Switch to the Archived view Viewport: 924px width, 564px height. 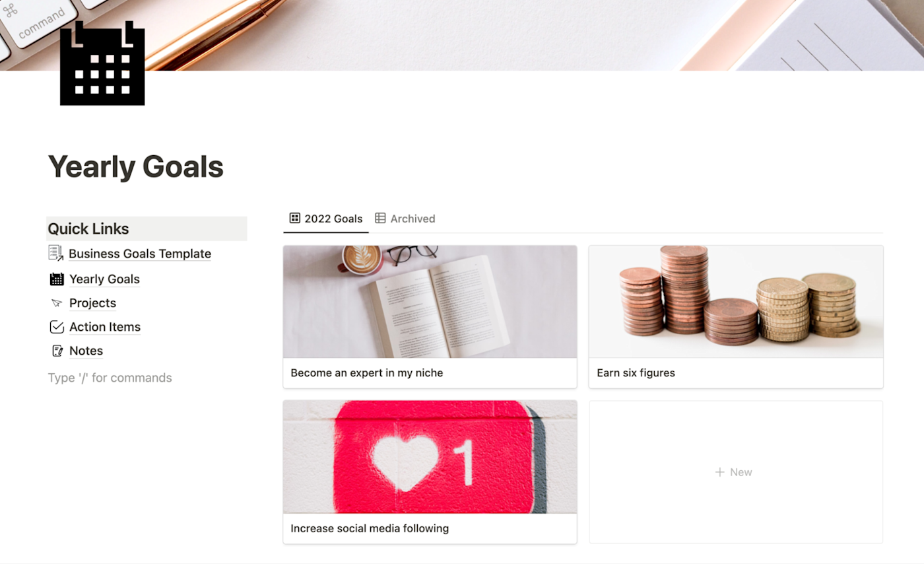405,219
